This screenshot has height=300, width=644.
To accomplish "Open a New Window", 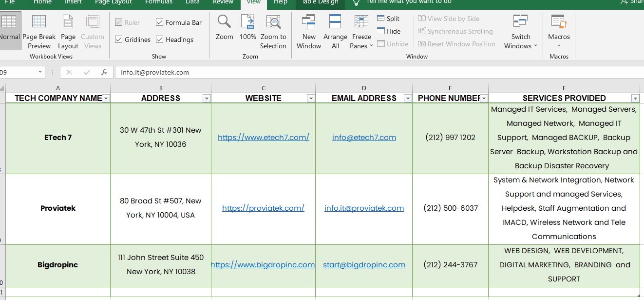I will (309, 32).
